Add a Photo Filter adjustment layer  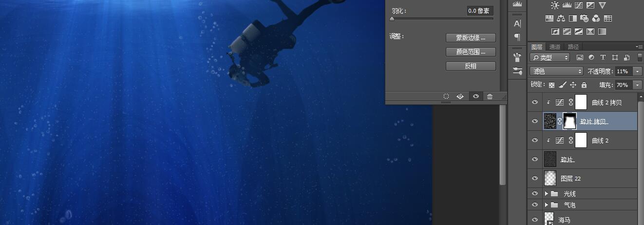point(584,19)
